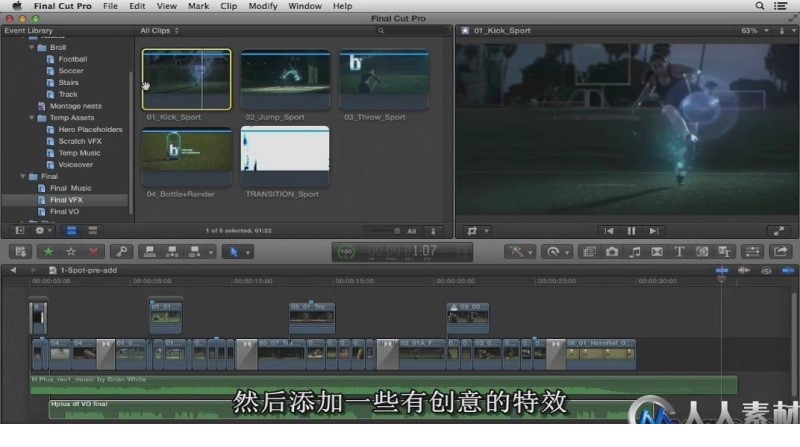Open the Clip menu

pos(228,6)
